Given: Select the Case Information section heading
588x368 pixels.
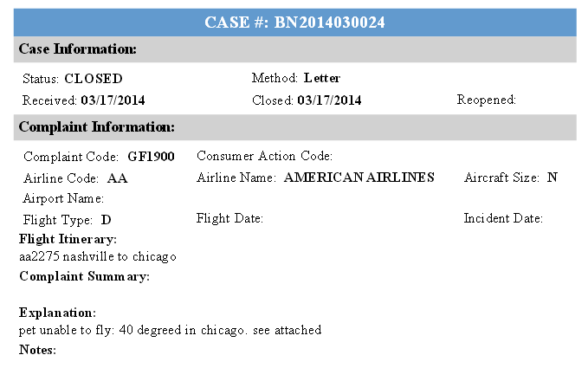Looking at the screenshot, I should [x=78, y=48].
